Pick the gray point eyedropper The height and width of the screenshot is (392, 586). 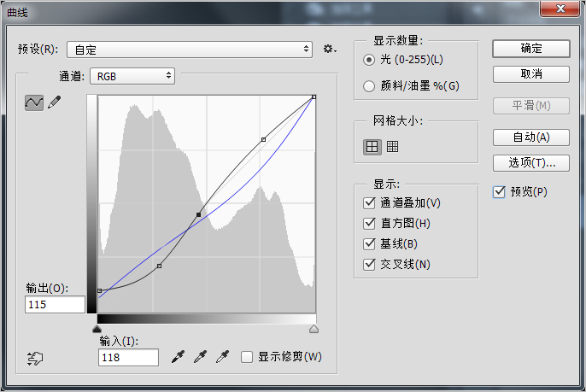click(200, 357)
